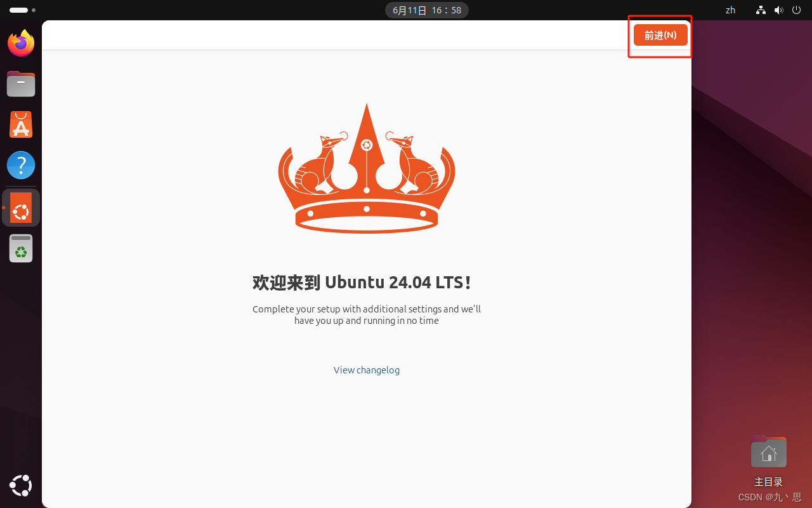This screenshot has height=508, width=812.
Task: Click the workspace indicator dot in top bar
Action: tap(33, 10)
